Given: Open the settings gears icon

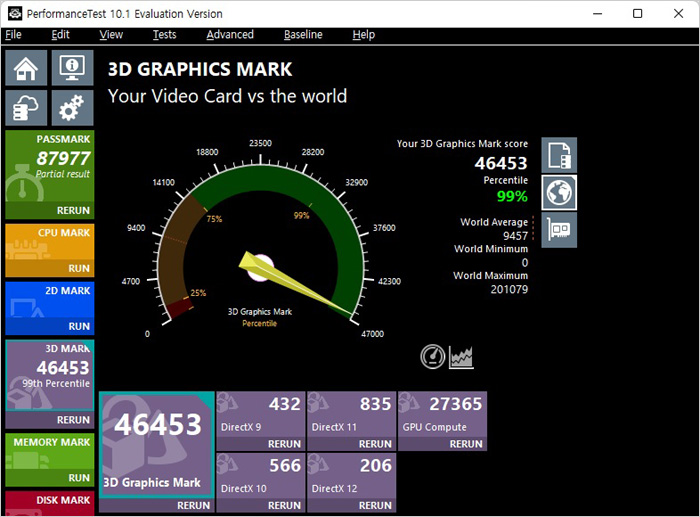Looking at the screenshot, I should (72, 108).
